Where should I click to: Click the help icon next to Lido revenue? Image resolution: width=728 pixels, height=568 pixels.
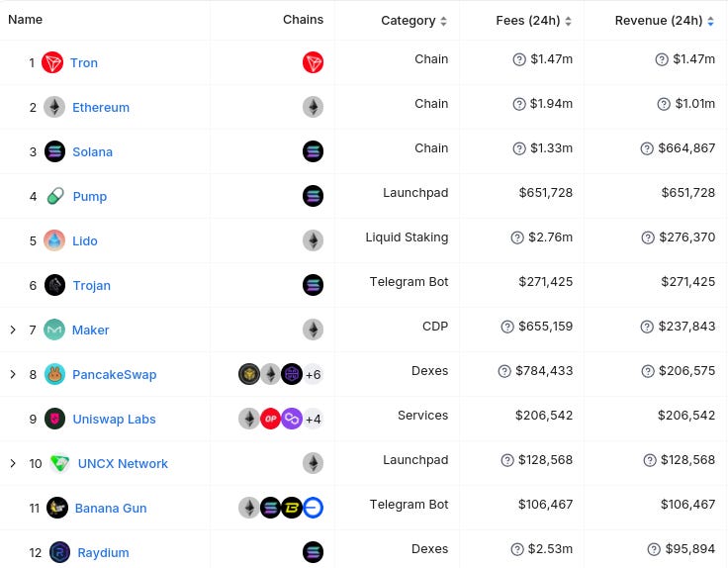(648, 237)
